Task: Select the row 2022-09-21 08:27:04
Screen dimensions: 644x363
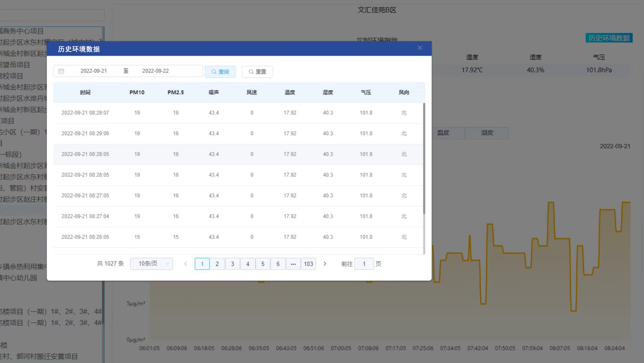Action: 238,216
